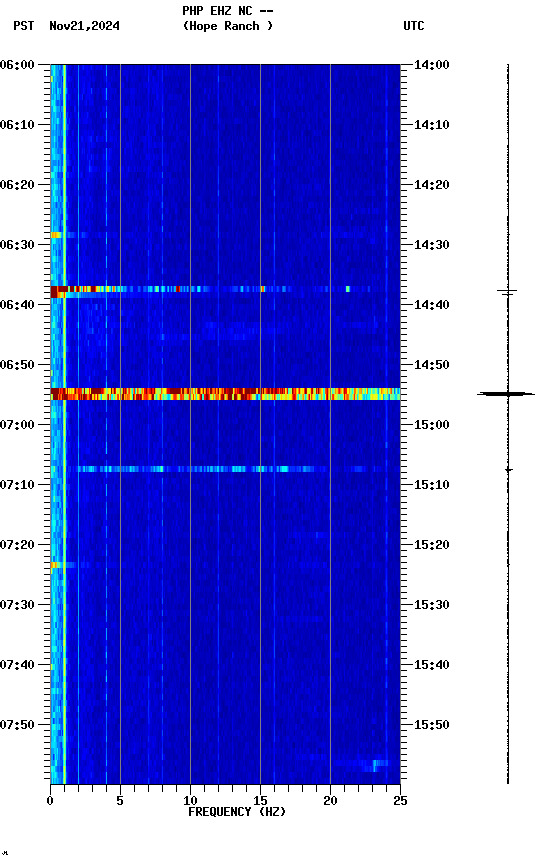Click the 'Nov21,2024' date label
The image size is (552, 864).
84,26
